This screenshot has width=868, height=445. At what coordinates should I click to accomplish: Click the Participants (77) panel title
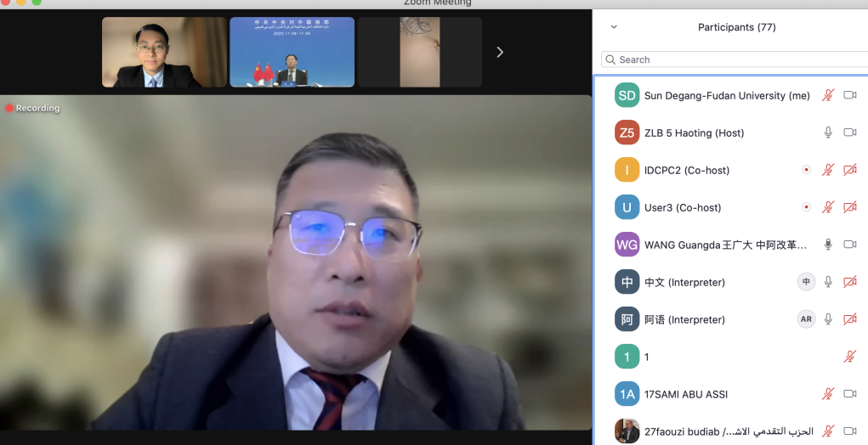736,27
